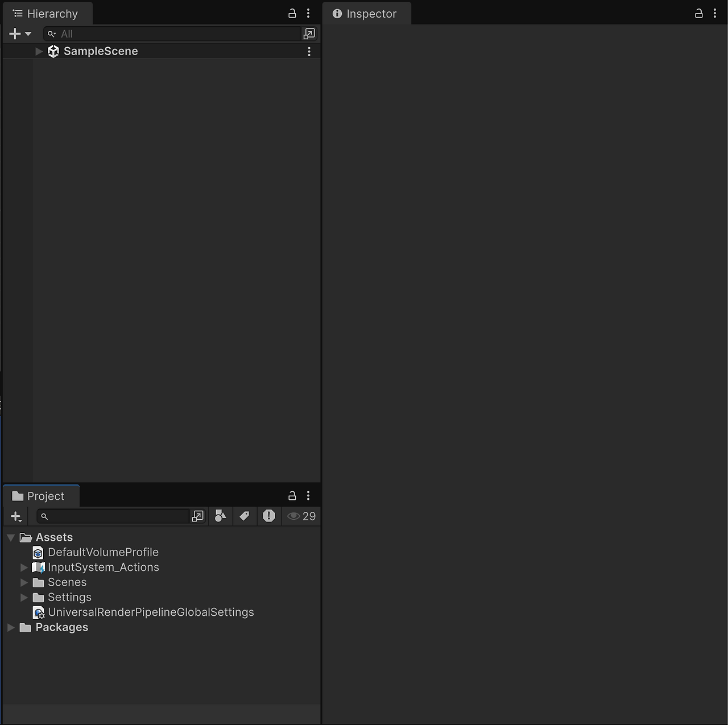Image resolution: width=728 pixels, height=725 pixels.
Task: Expand the Scenes folder
Action: tap(24, 582)
